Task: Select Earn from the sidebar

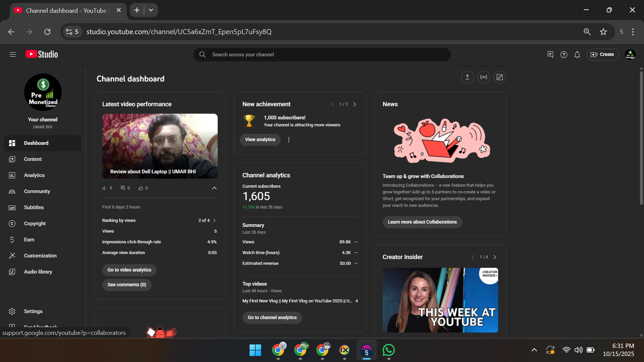Action: coord(29,240)
